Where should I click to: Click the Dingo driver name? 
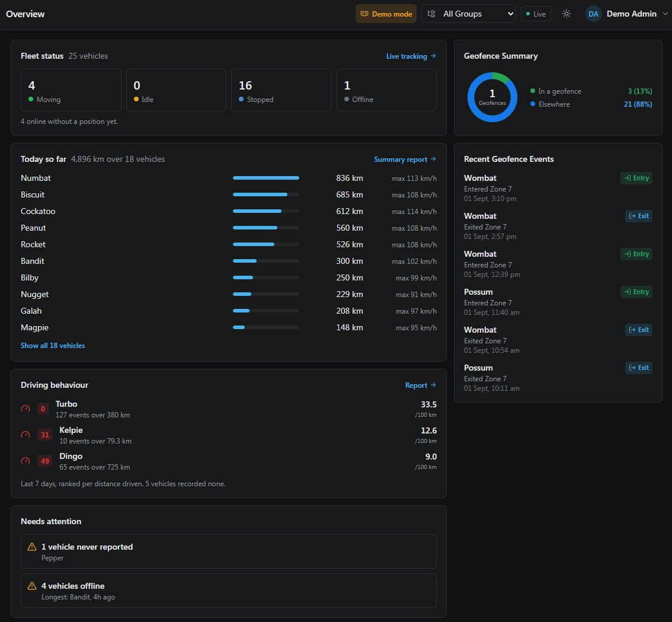coord(71,457)
